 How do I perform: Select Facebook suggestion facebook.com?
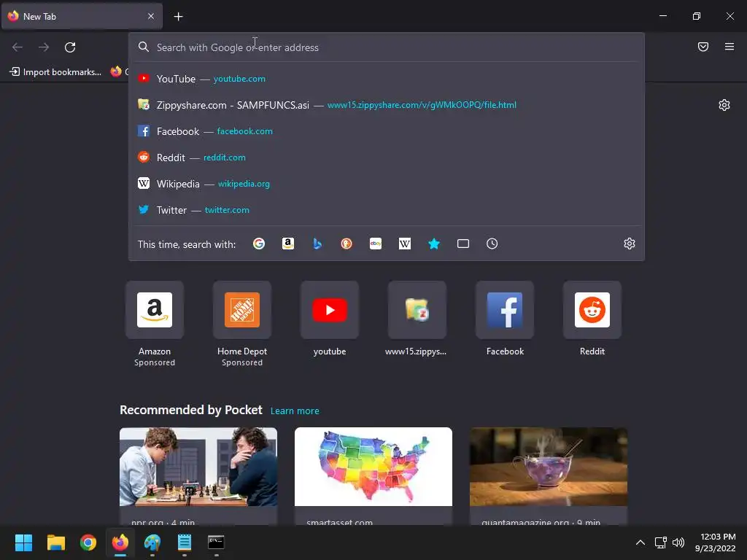point(387,131)
